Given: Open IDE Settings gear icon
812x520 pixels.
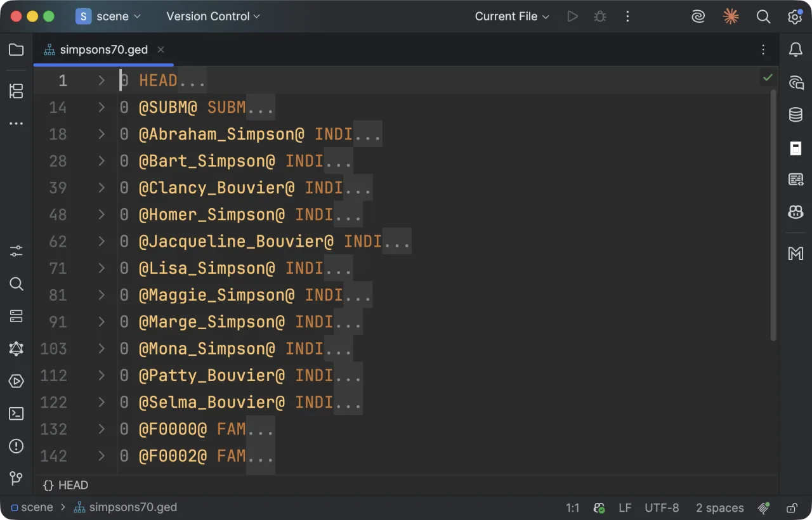Looking at the screenshot, I should click(795, 17).
